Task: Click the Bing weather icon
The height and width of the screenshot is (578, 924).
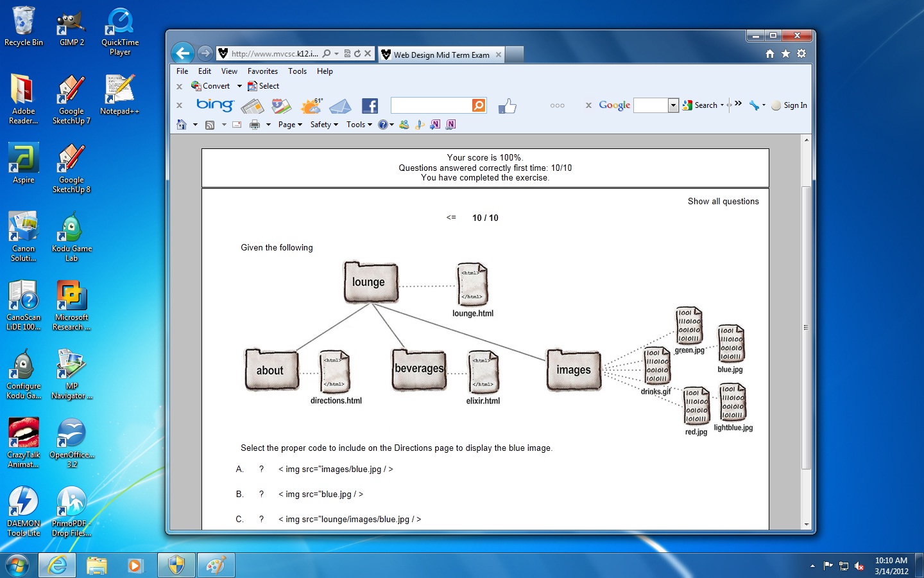Action: coord(312,106)
